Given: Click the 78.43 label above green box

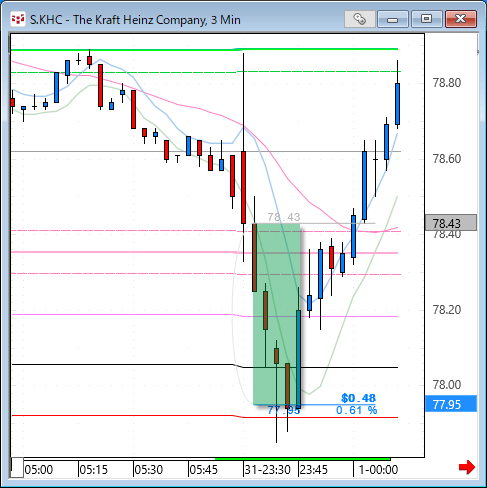Looking at the screenshot, I should (x=284, y=217).
